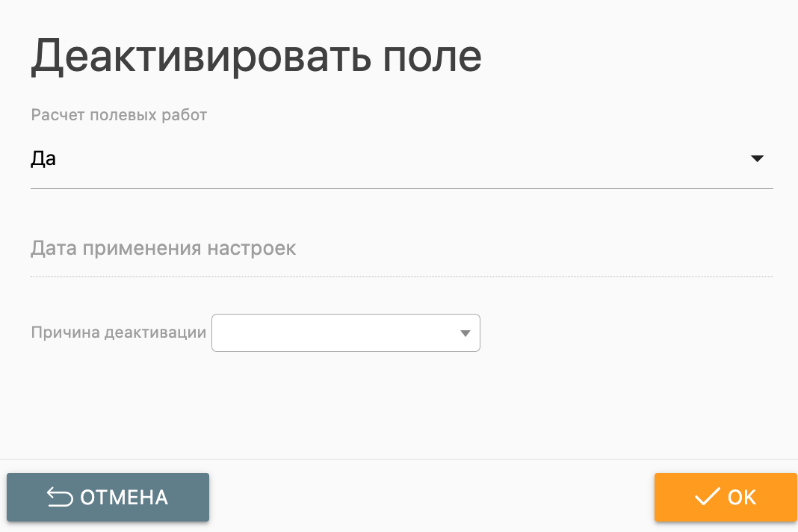798x532 pixels.
Task: Click the return arrow icon on ОТМЕНА
Action: pos(60,497)
